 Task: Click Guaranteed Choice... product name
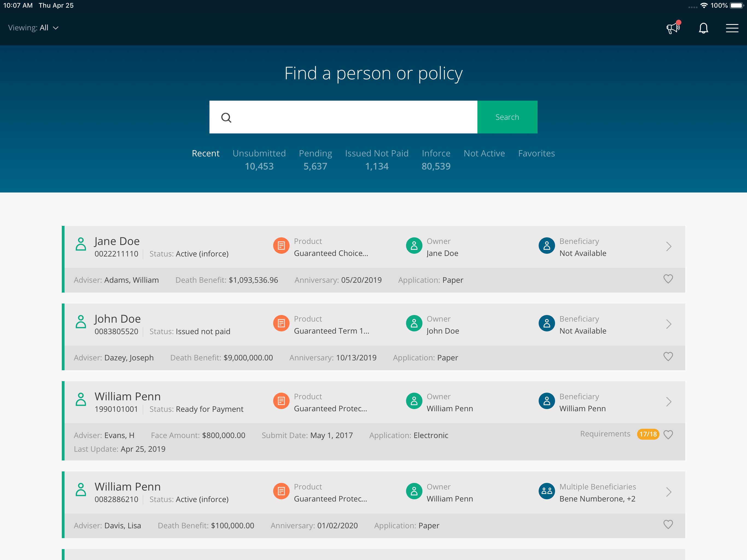tap(331, 253)
